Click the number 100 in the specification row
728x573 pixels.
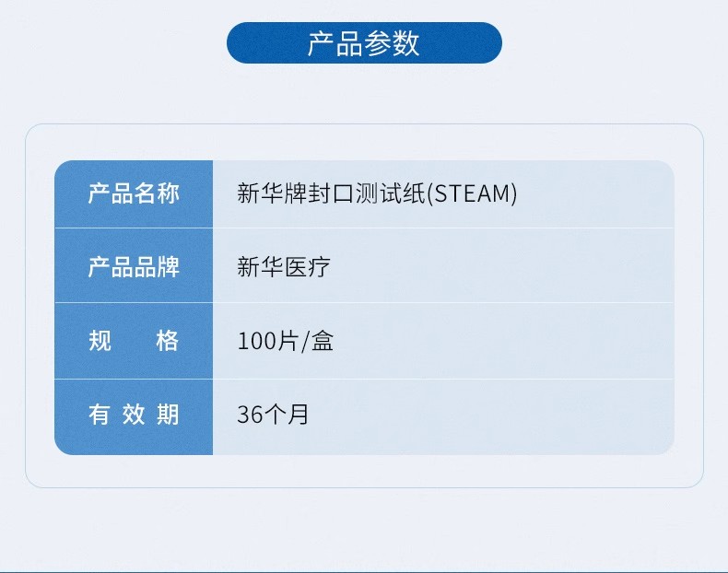tap(256, 342)
